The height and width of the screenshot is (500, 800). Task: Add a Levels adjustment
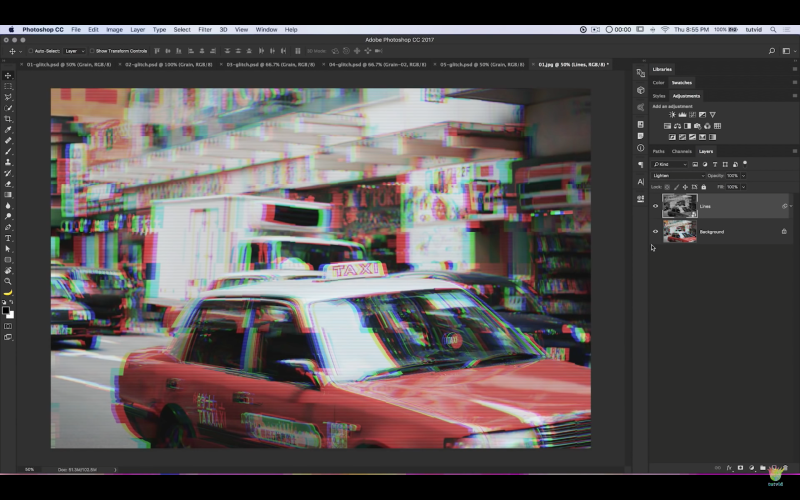[x=682, y=115]
